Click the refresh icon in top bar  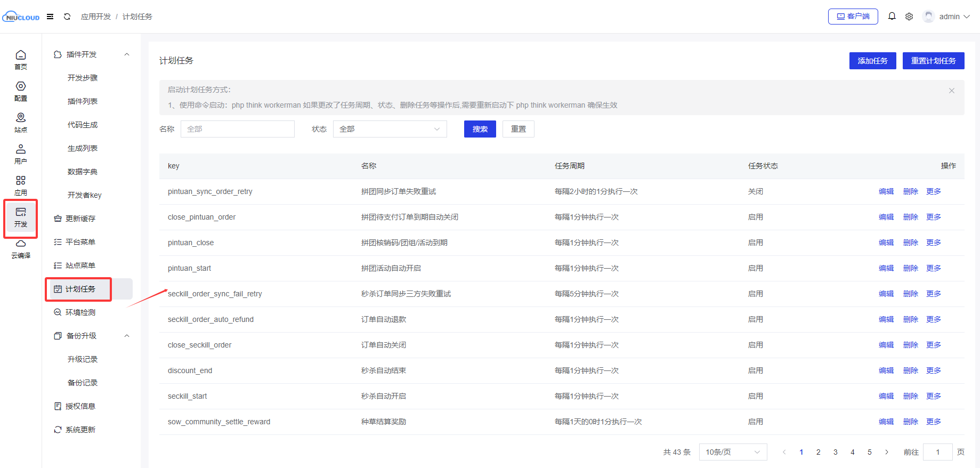[67, 17]
